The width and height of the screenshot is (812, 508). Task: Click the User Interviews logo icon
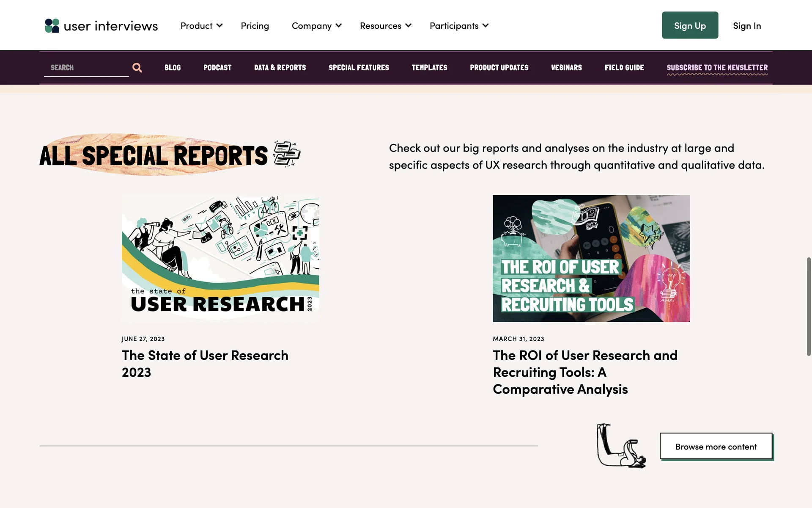point(52,26)
